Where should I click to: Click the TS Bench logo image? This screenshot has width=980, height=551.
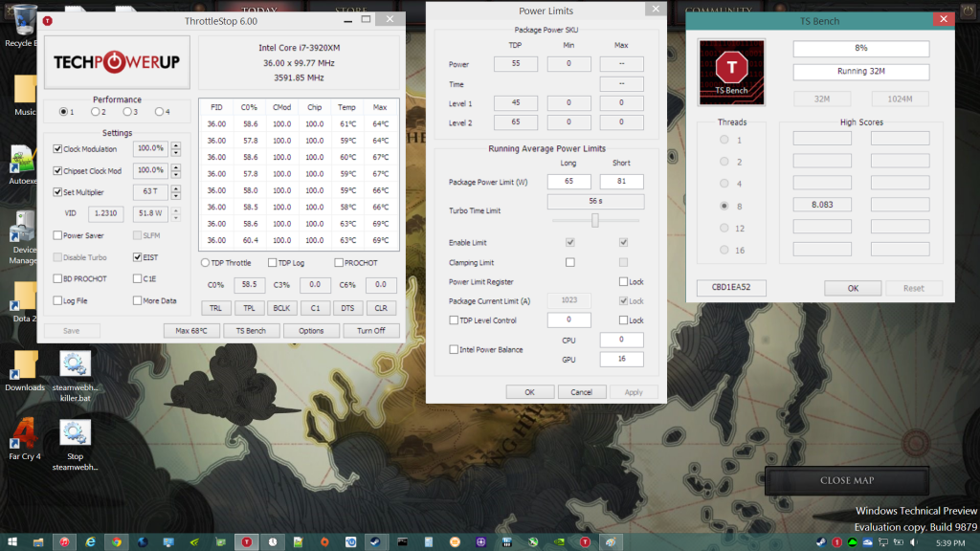tap(731, 72)
